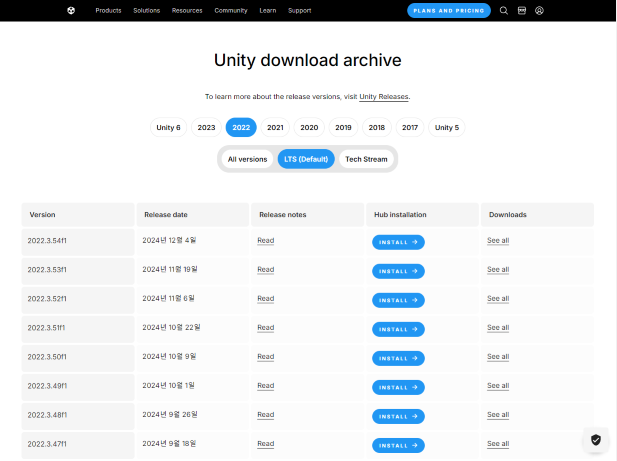
Task: Open the search magnifier icon
Action: [x=504, y=11]
